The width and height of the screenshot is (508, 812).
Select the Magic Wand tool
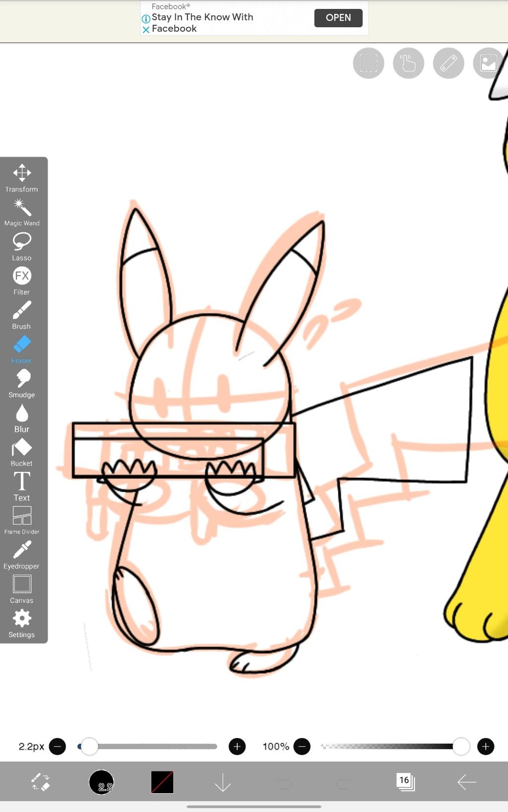coord(22,213)
